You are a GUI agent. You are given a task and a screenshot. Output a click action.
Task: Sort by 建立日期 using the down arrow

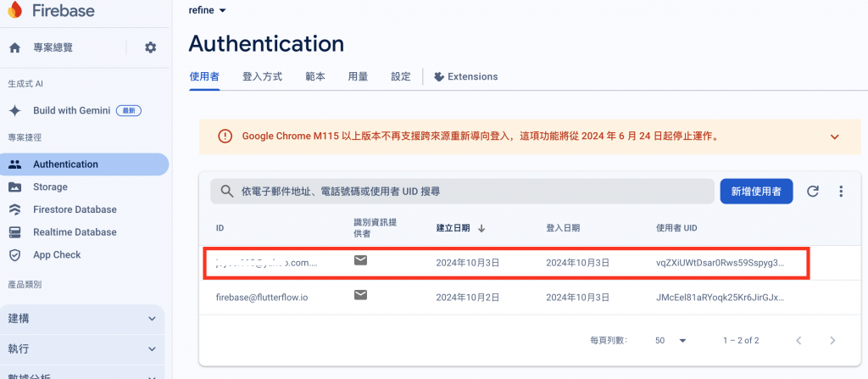[x=481, y=228]
